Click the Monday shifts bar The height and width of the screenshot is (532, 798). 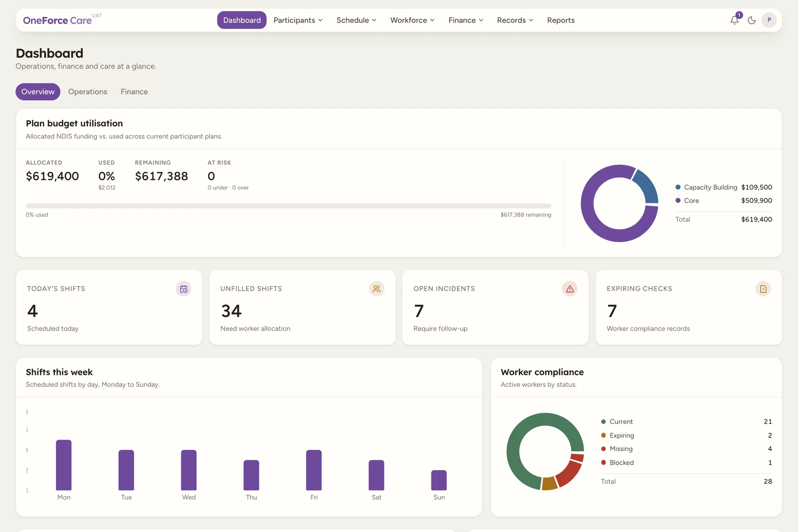(x=64, y=465)
